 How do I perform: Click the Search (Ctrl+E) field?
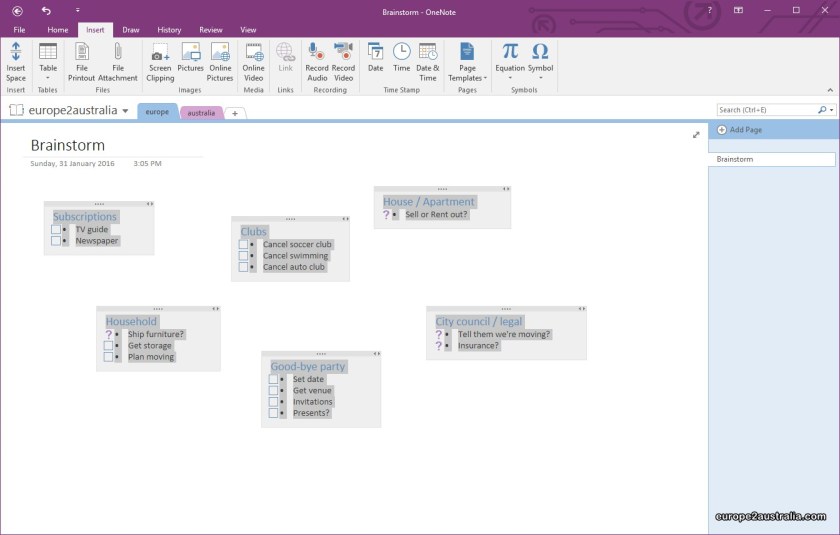point(767,110)
